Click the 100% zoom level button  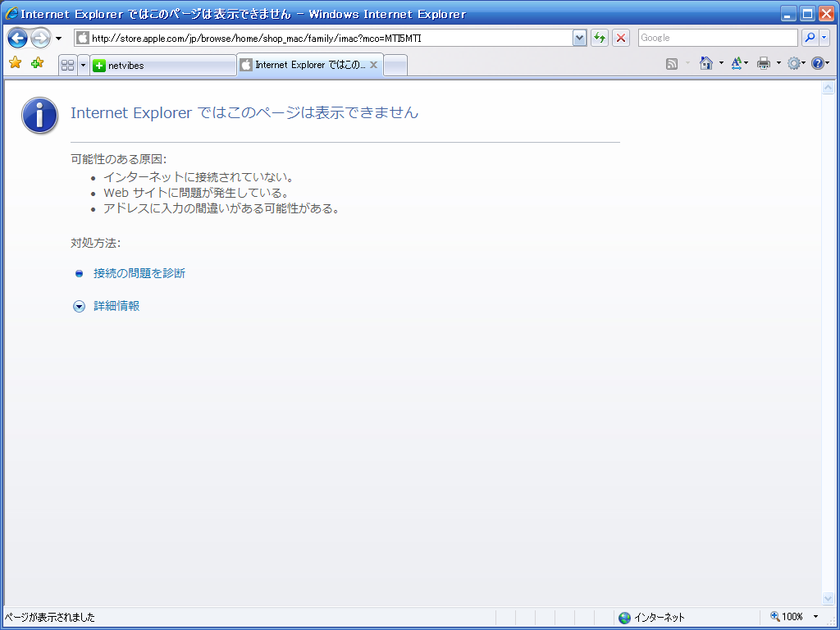point(787,617)
